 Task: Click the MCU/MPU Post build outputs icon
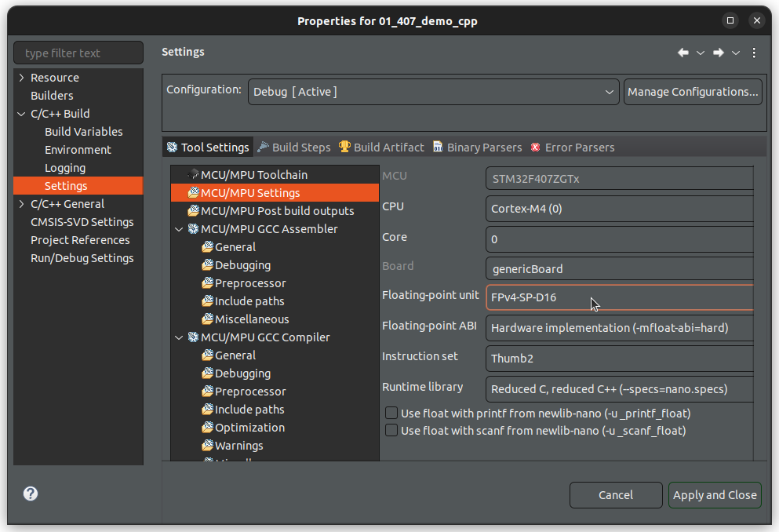[194, 211]
